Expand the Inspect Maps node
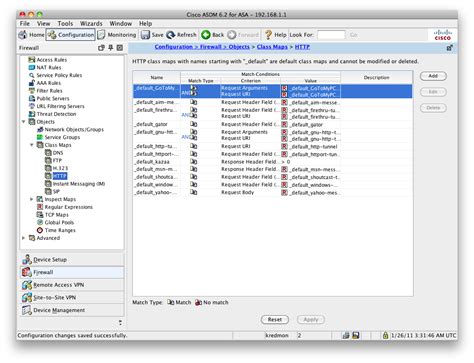Image resolution: width=474 pixels, height=363 pixels. (x=32, y=199)
